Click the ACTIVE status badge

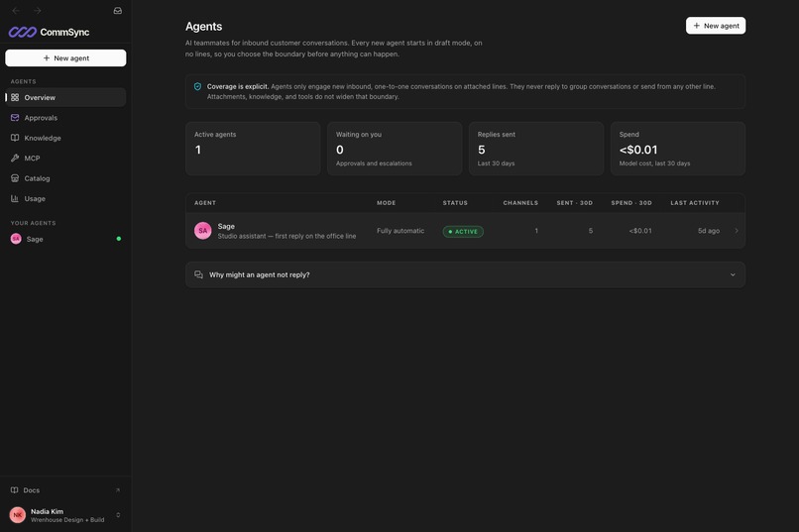[463, 232]
